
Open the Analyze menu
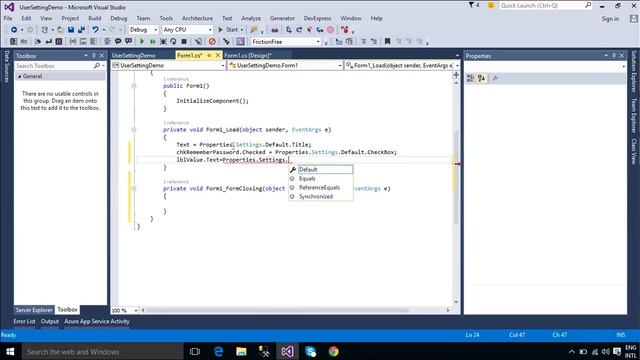point(251,18)
